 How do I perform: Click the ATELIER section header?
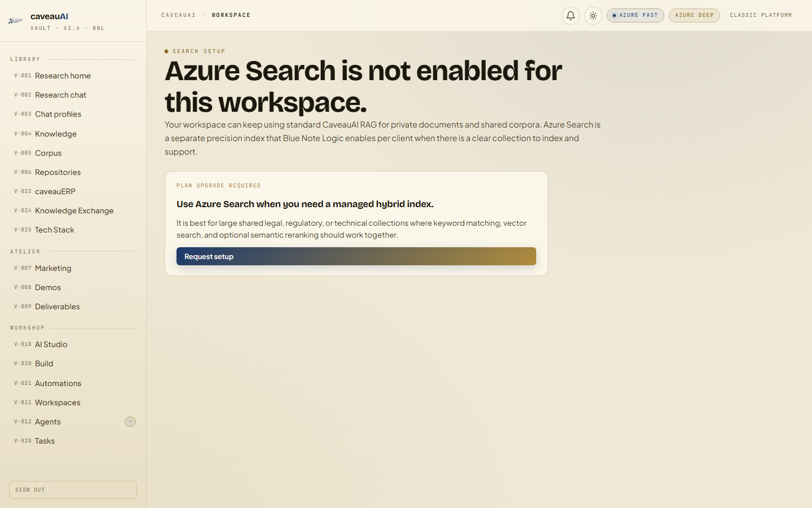[x=25, y=252]
